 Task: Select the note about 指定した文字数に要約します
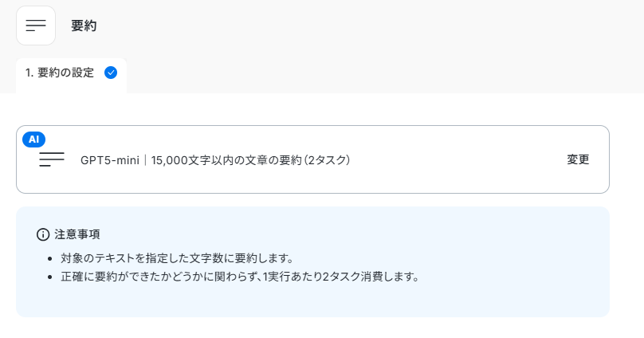(x=177, y=258)
